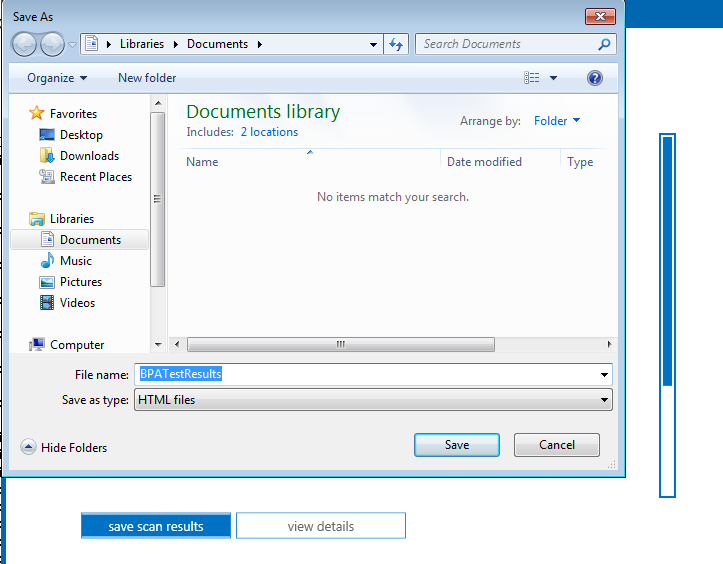This screenshot has height=564, width=723.
Task: Expand the arrow after Documents breadcrumb
Action: 260,44
